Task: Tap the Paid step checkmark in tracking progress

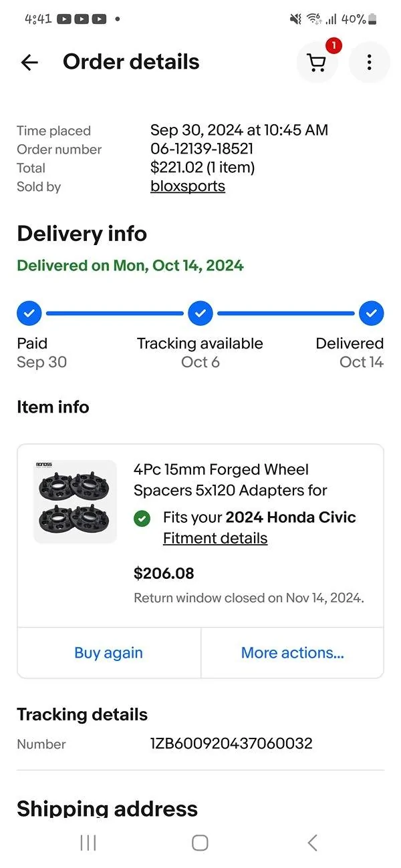Action: 29,312
